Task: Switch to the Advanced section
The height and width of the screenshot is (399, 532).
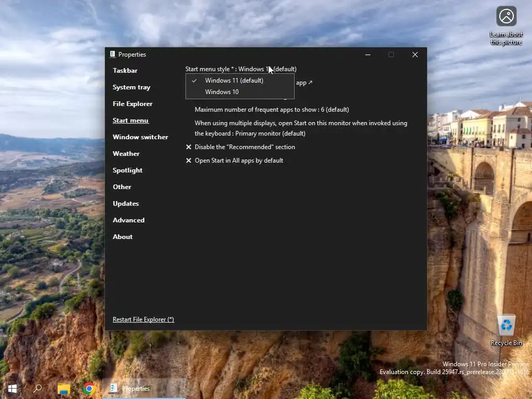Action: tap(129, 220)
